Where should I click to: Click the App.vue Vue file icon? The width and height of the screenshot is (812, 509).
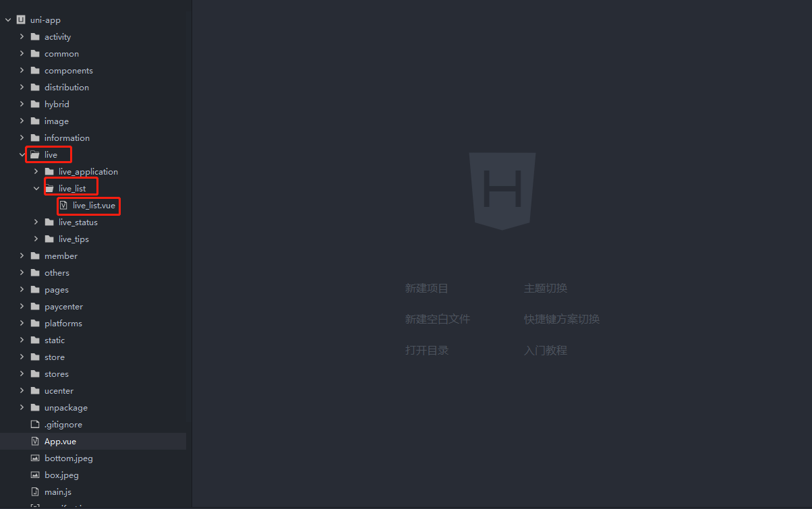tap(35, 442)
